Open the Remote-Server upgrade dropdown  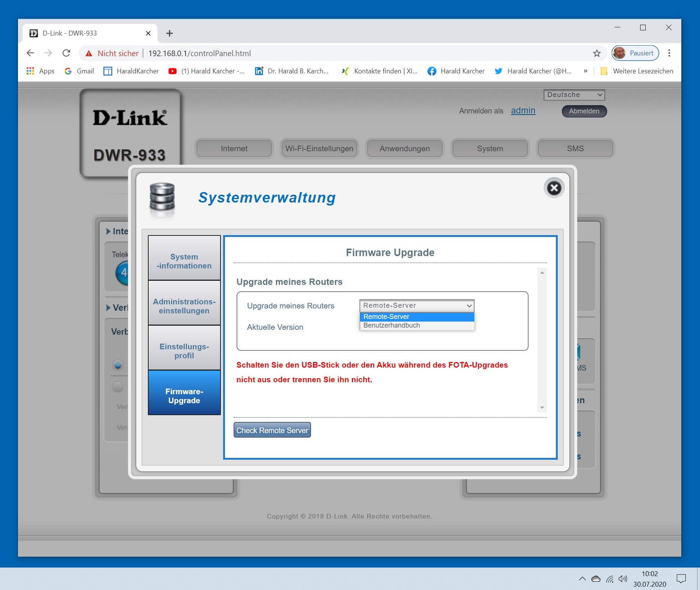(x=417, y=305)
